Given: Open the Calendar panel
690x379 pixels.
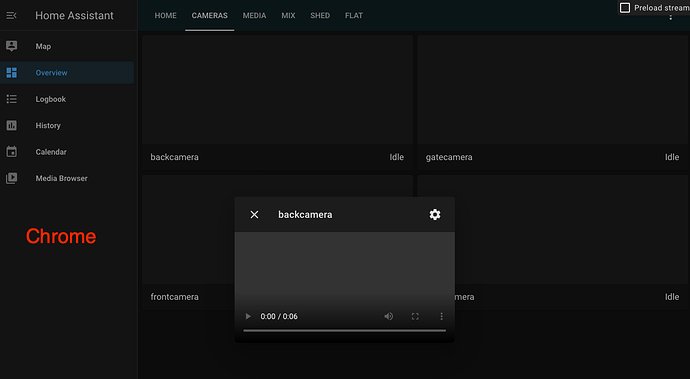Looking at the screenshot, I should point(67,152).
